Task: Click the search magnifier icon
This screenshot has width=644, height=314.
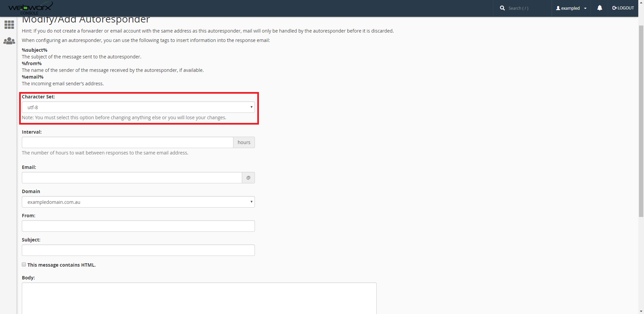Action: point(502,8)
